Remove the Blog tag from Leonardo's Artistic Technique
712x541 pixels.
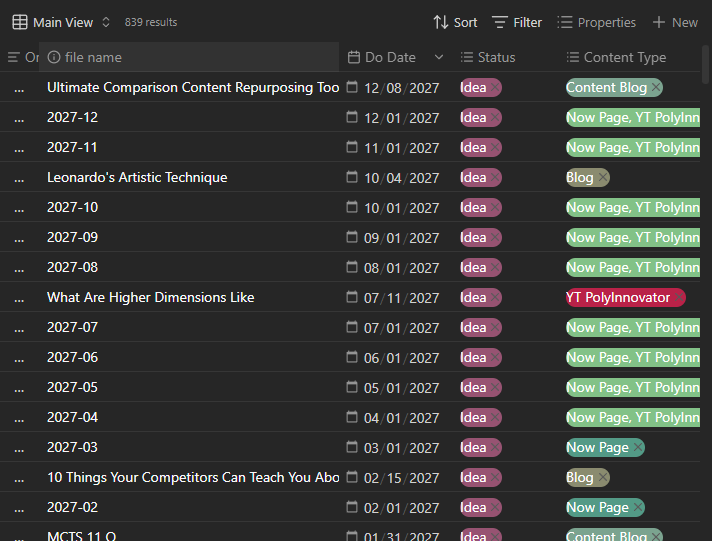tap(601, 178)
